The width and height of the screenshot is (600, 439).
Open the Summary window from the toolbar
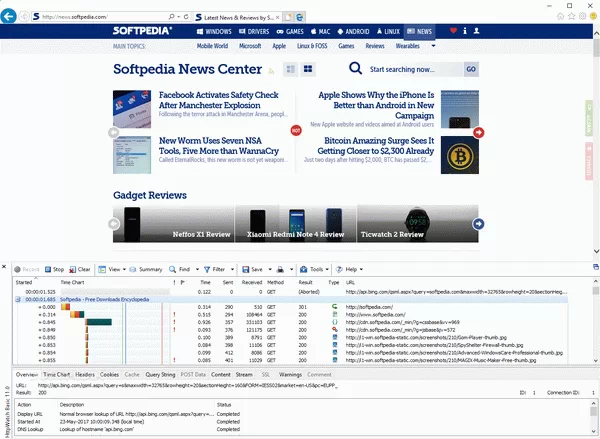146,269
